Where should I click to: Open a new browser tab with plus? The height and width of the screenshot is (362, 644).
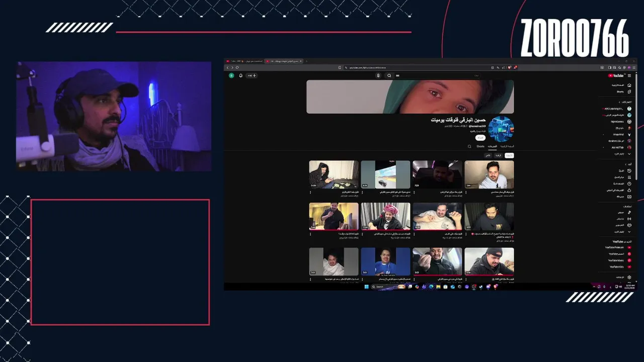307,61
